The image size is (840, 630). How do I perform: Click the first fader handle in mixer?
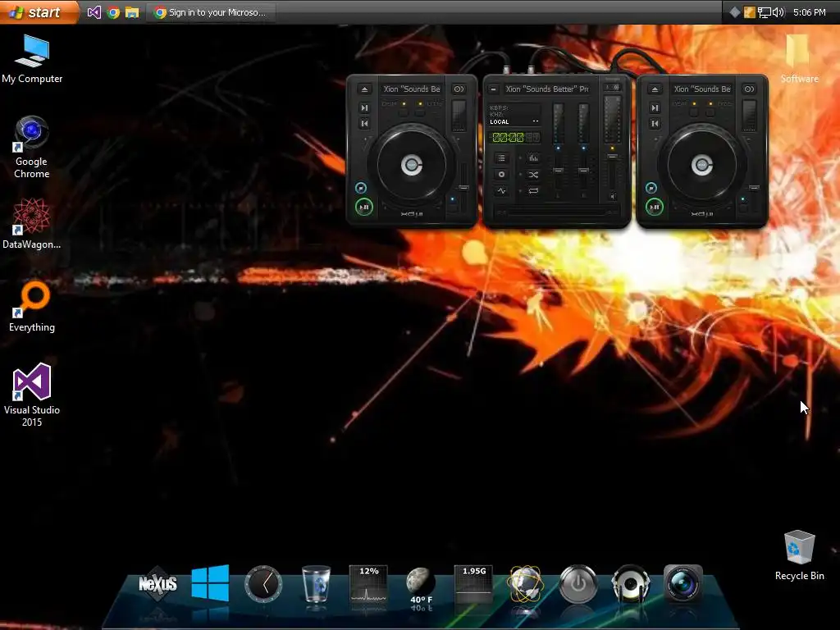(558, 171)
